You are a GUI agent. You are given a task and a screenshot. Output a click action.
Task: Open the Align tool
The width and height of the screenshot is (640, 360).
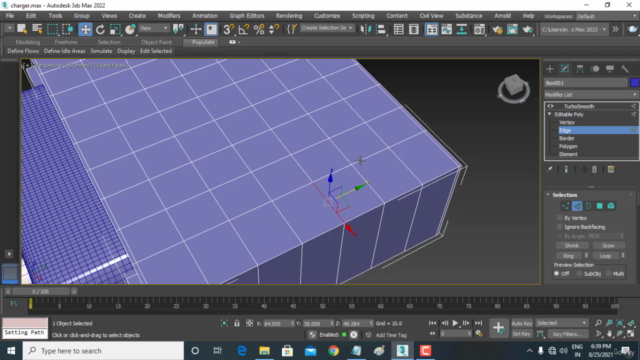pos(380,29)
